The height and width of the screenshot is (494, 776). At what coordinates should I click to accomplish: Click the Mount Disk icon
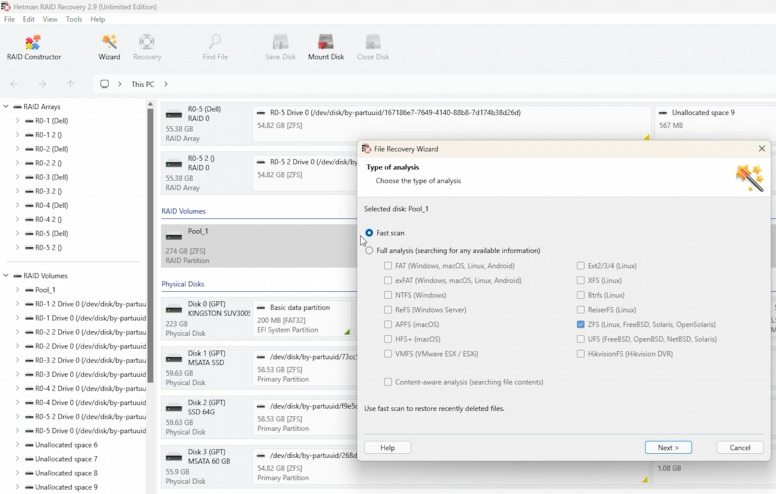[326, 48]
